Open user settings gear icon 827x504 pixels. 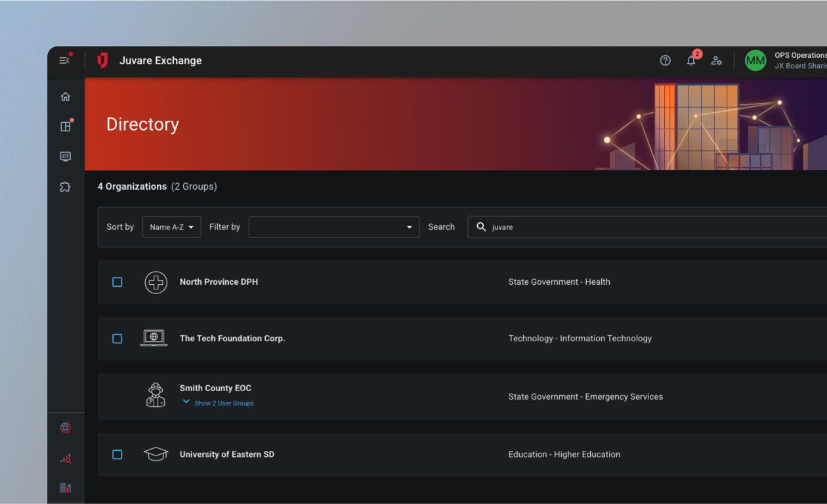coord(717,60)
